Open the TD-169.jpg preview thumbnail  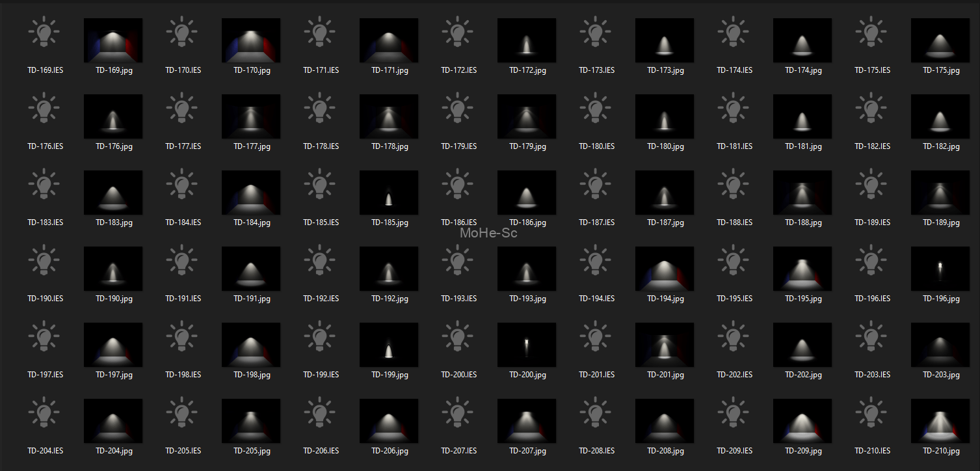tap(113, 40)
